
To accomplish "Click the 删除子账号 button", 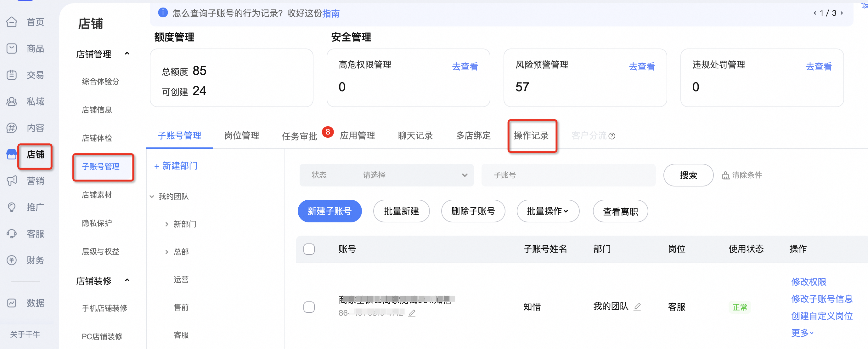I will [473, 211].
